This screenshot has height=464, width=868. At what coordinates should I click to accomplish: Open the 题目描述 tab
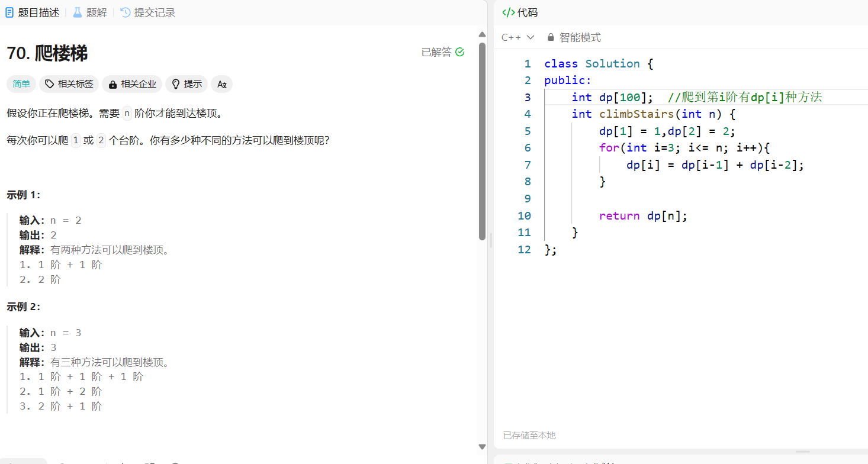33,12
